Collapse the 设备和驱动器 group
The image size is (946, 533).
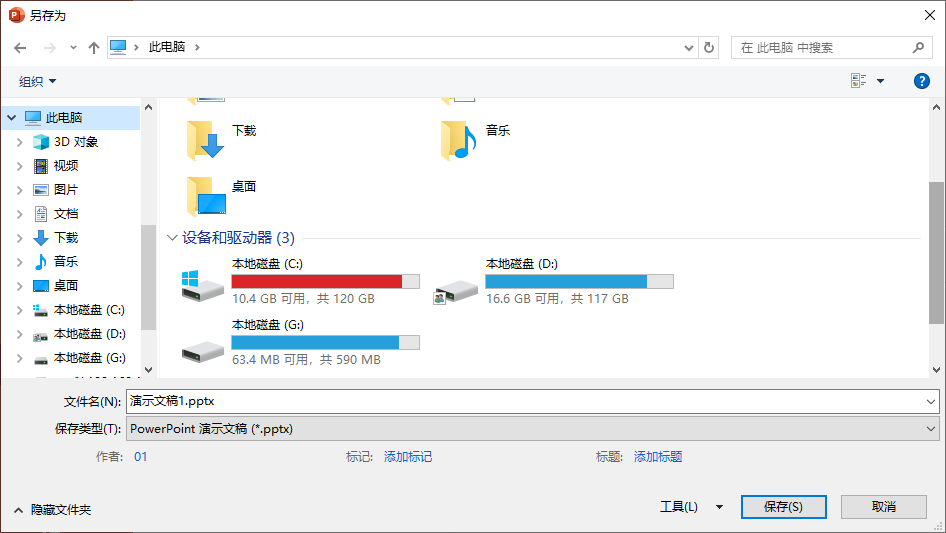tap(172, 238)
